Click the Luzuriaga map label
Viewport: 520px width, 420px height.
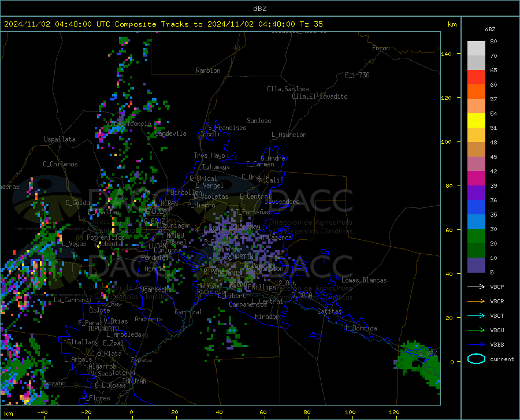(x=172, y=225)
